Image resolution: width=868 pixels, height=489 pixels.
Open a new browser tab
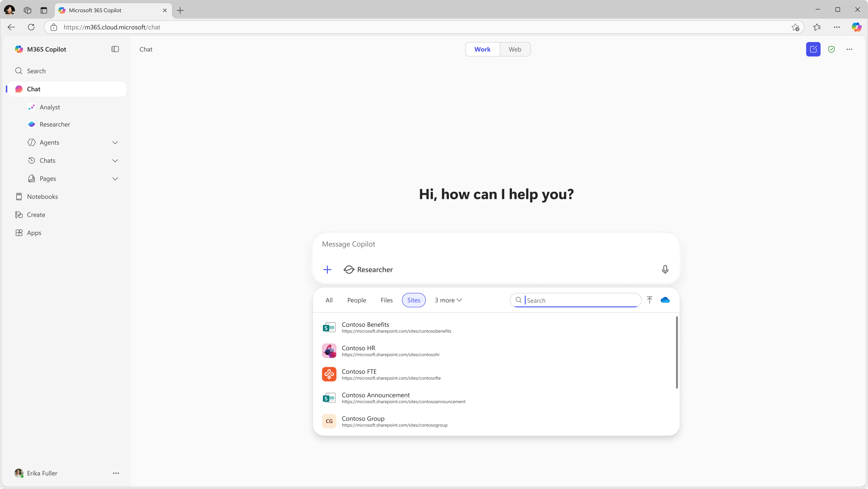point(180,10)
